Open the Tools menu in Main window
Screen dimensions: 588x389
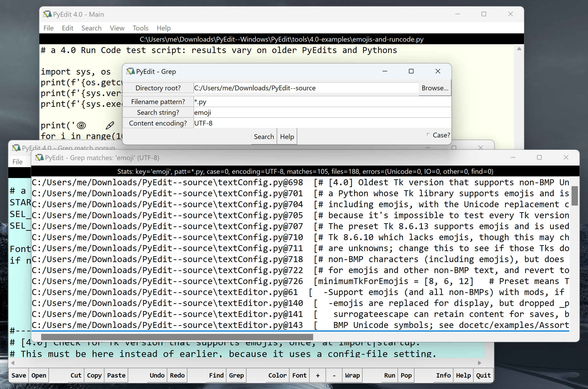(140, 28)
